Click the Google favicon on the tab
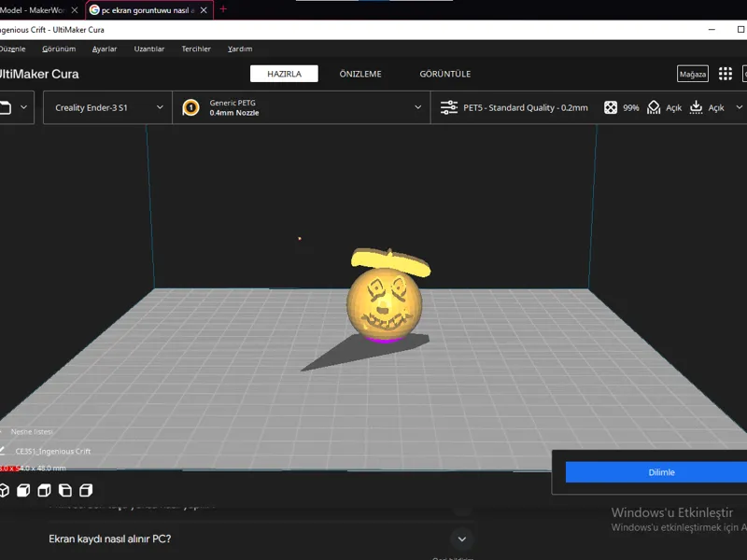Image resolution: width=747 pixels, height=560 pixels. pos(94,10)
